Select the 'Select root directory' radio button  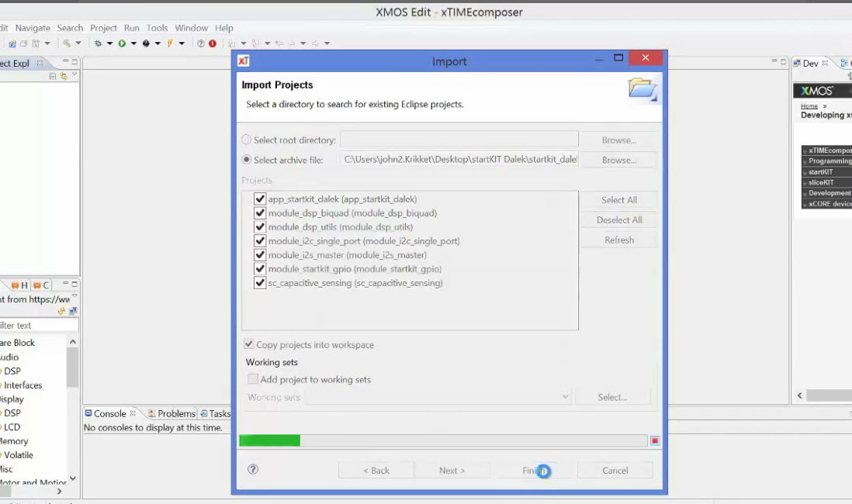246,140
